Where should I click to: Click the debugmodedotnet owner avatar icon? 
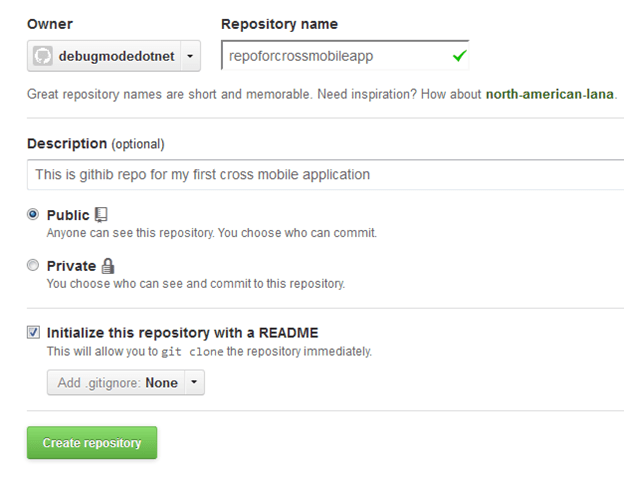(x=44, y=56)
